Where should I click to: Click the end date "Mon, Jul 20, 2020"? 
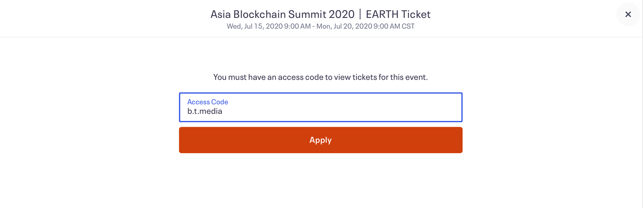(344, 26)
